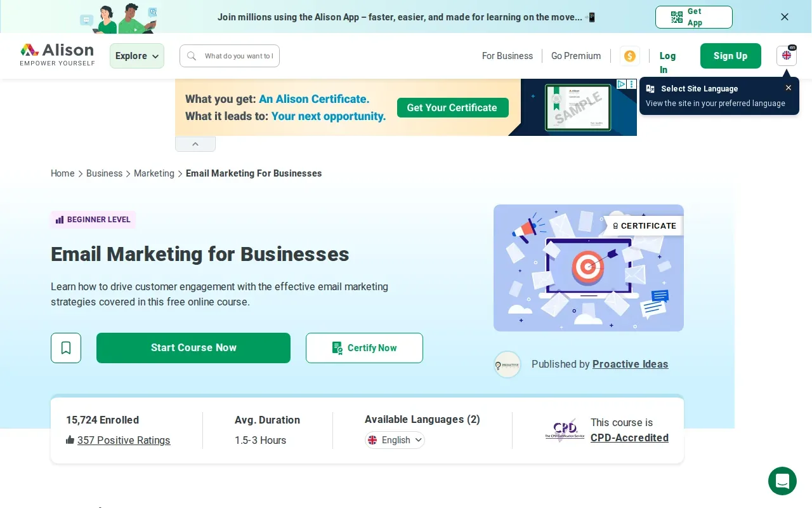Screen dimensions: 812x508
Task: Close the Select Site Language tooltip
Action: (x=789, y=88)
